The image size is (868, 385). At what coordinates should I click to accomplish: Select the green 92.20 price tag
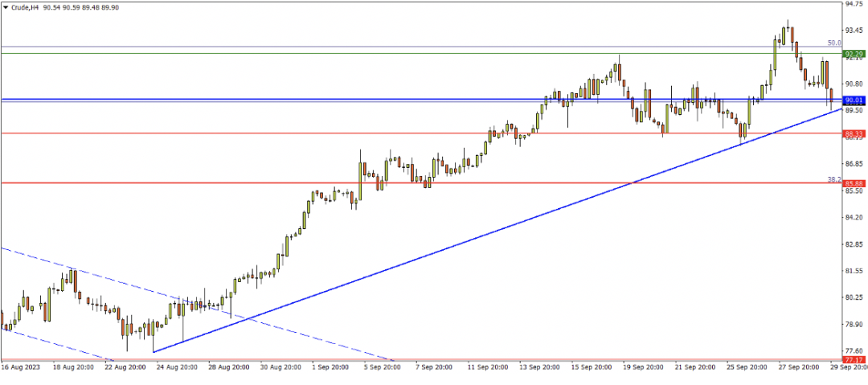(854, 55)
